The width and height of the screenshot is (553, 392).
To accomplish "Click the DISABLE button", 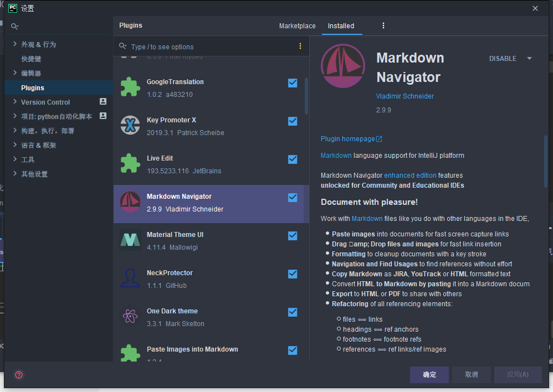I will click(503, 59).
